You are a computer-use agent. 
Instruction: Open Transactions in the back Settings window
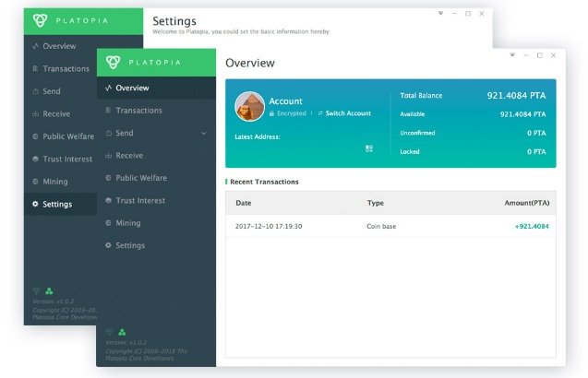point(60,68)
